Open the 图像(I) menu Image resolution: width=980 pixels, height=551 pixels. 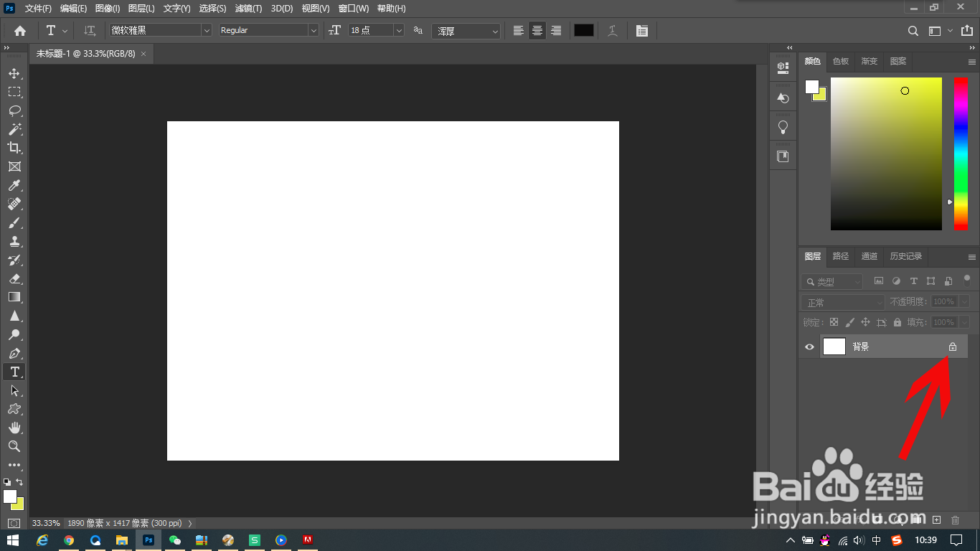point(108,9)
